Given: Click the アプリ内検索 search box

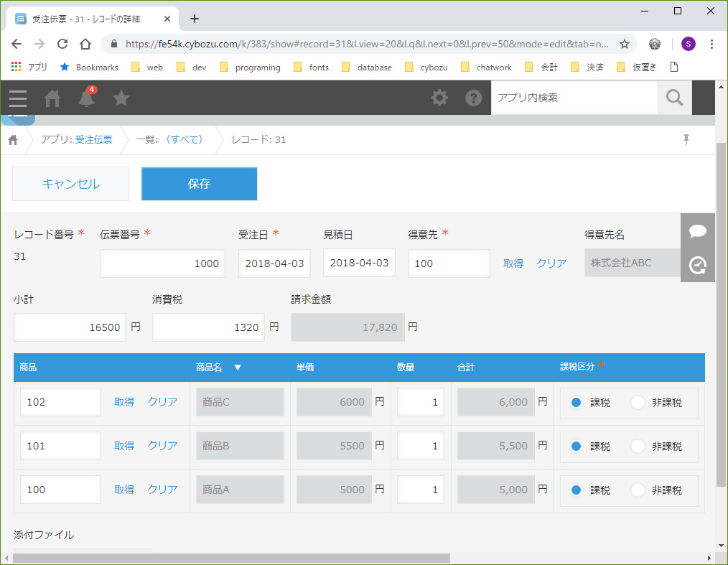Looking at the screenshot, I should pos(574,98).
